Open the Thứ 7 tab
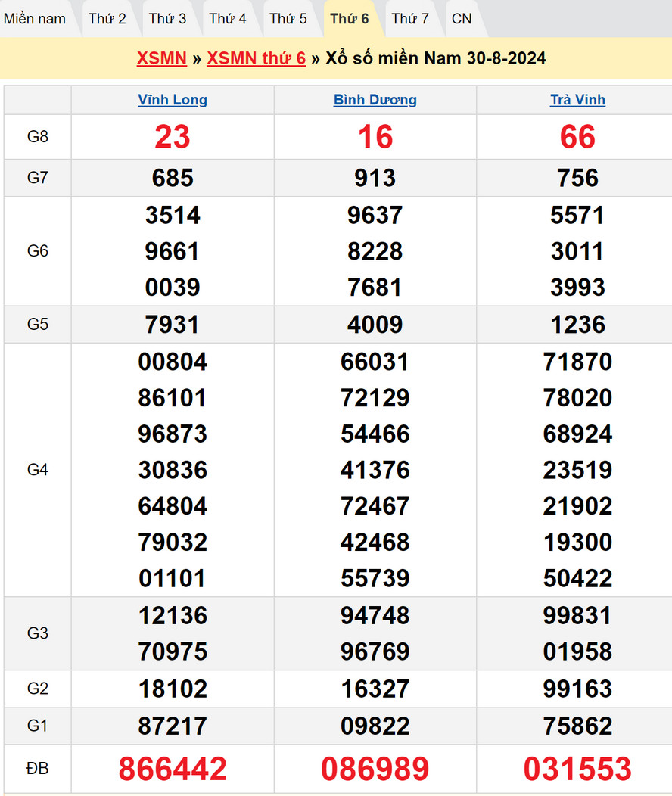The image size is (672, 796). [x=410, y=19]
